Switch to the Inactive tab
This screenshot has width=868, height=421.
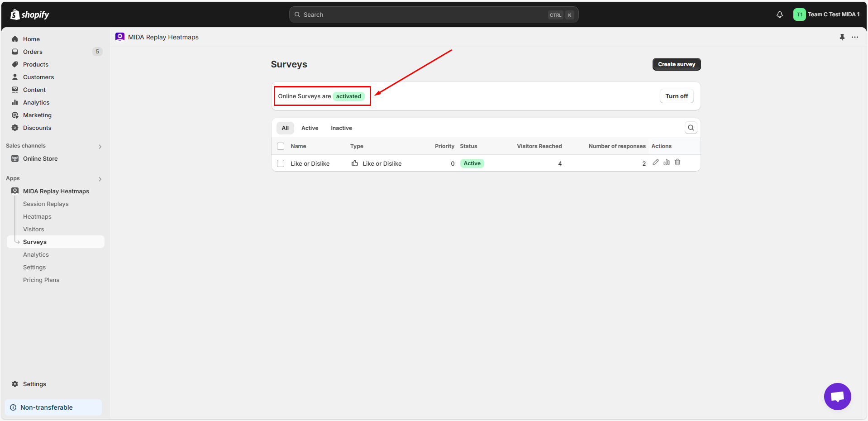tap(341, 128)
